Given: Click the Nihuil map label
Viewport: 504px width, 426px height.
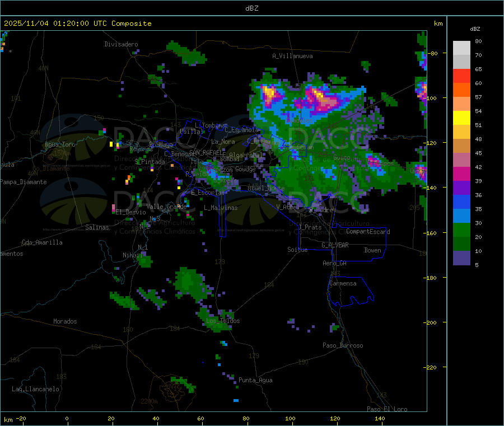Looking at the screenshot, I should (133, 255).
